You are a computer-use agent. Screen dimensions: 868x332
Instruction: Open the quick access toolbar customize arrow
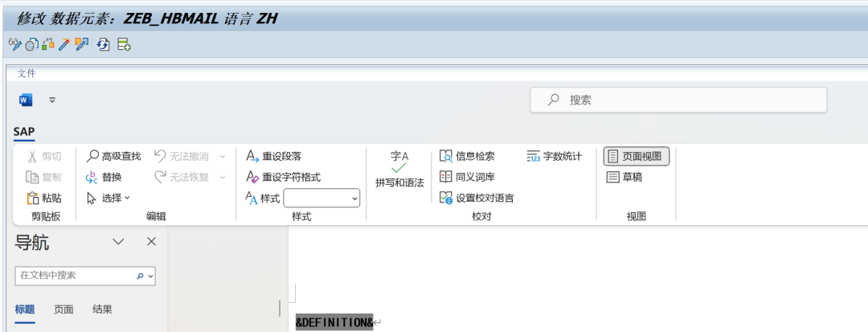tap(52, 100)
